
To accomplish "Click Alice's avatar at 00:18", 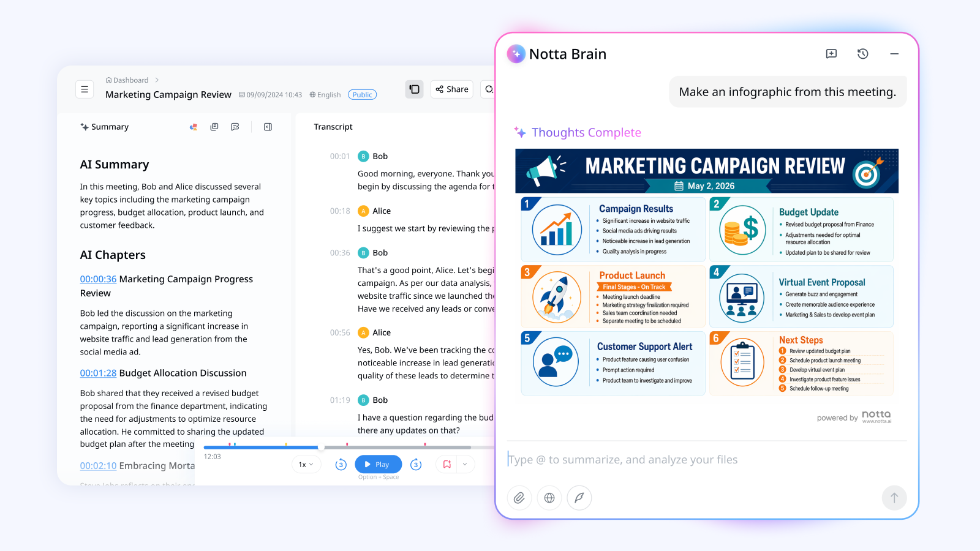I will coord(363,211).
